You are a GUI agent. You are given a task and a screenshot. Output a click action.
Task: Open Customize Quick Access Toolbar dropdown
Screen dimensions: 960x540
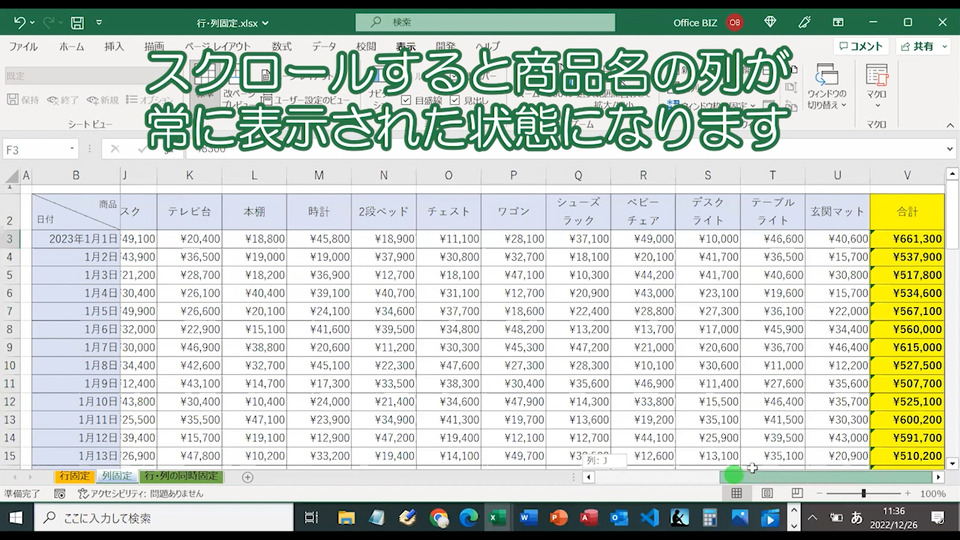[x=99, y=23]
